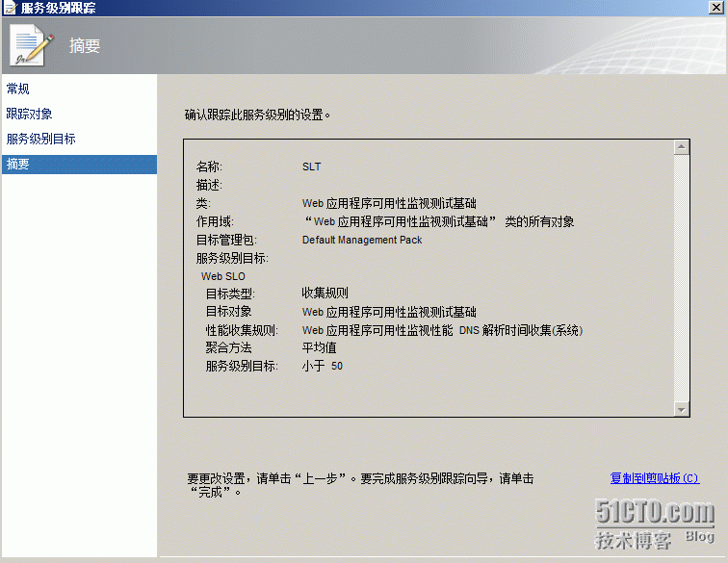Screen dimensions: 728x563
Task: Click the 目标管理包: label
Action: (226, 240)
